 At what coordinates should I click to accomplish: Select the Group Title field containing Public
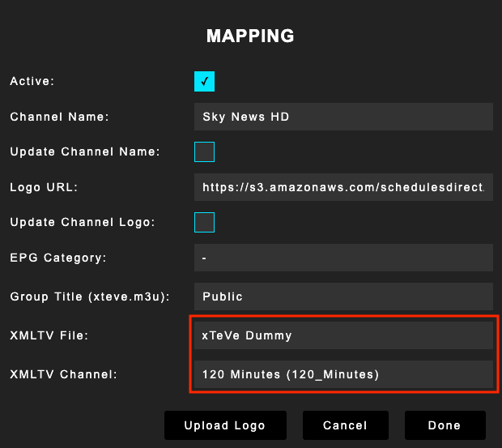tap(343, 297)
